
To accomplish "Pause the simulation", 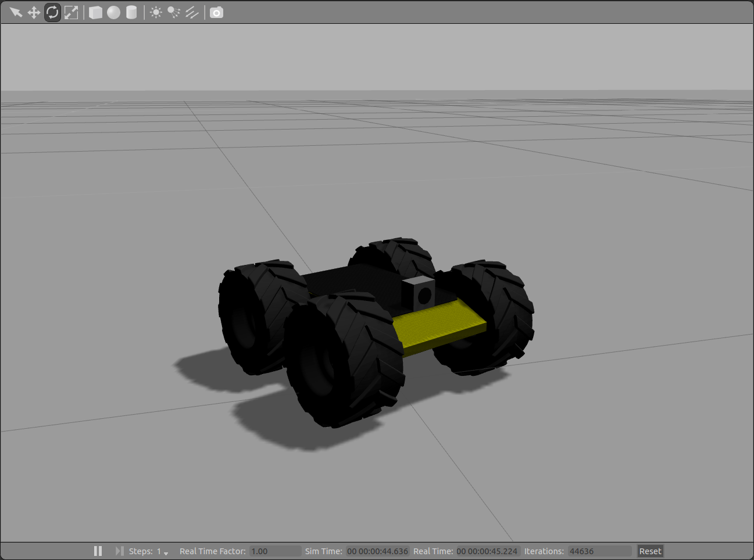I will 98,551.
